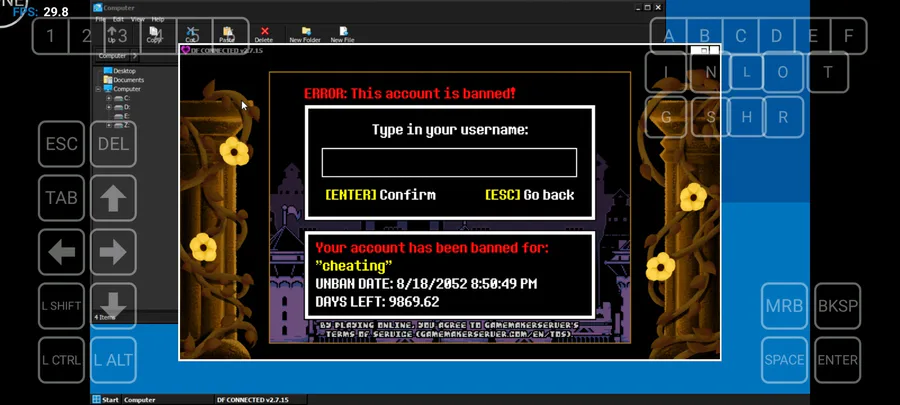900x405 pixels.
Task: Tap the on-screen O key
Action: tap(783, 72)
